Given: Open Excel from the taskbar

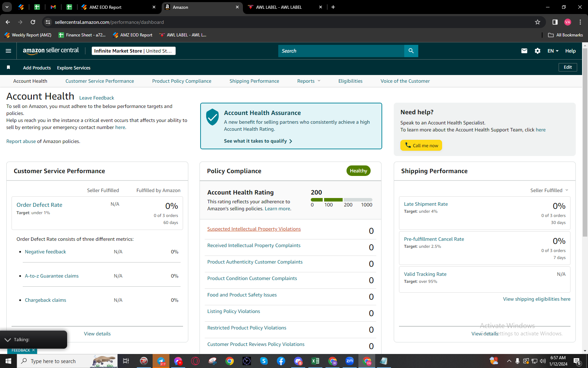Looking at the screenshot, I should coord(315,361).
